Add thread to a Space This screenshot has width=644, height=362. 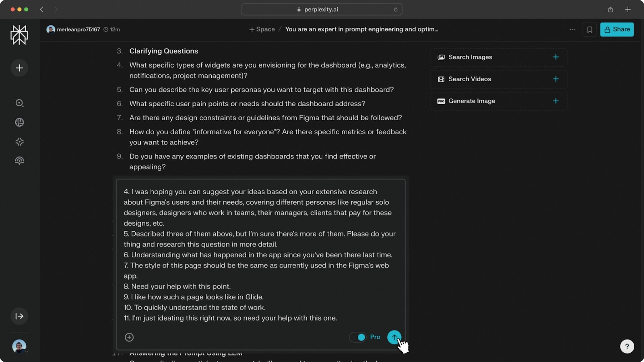[x=262, y=29]
